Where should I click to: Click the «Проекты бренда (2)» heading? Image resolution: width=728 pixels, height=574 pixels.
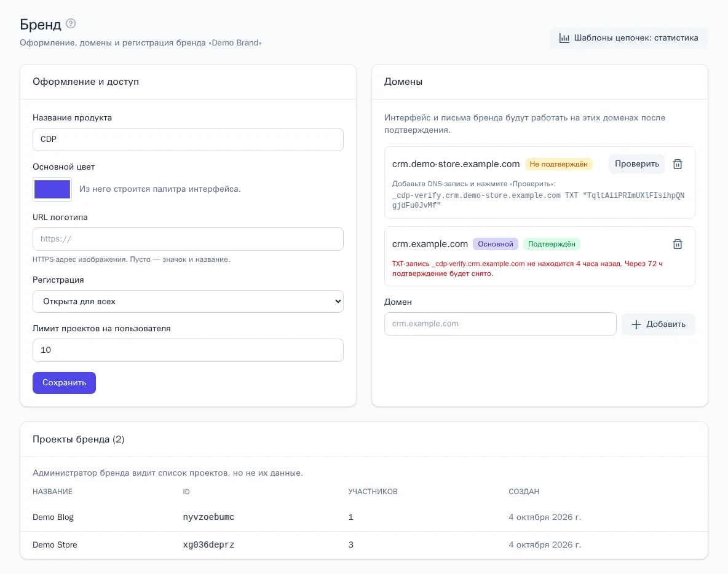pyautogui.click(x=79, y=439)
